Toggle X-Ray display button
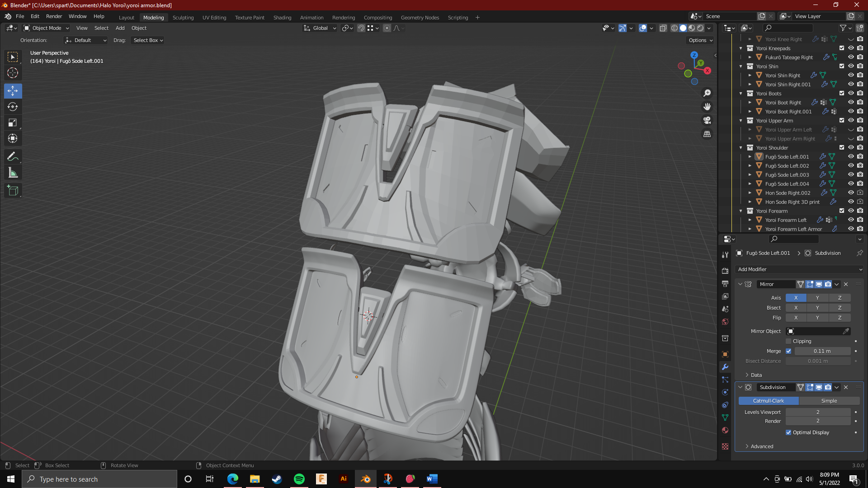This screenshot has height=488, width=868. pos(663,28)
